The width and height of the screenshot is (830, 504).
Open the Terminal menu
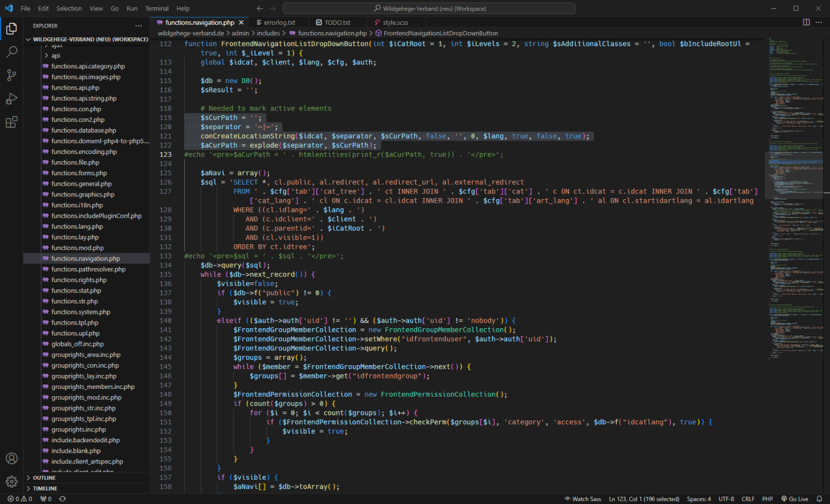coord(157,8)
